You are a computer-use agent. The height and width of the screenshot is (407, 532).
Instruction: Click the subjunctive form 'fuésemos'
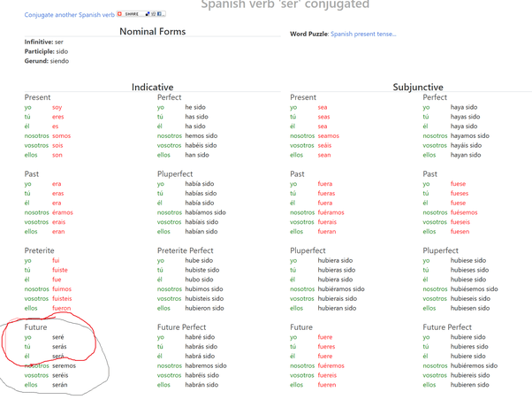tap(464, 212)
